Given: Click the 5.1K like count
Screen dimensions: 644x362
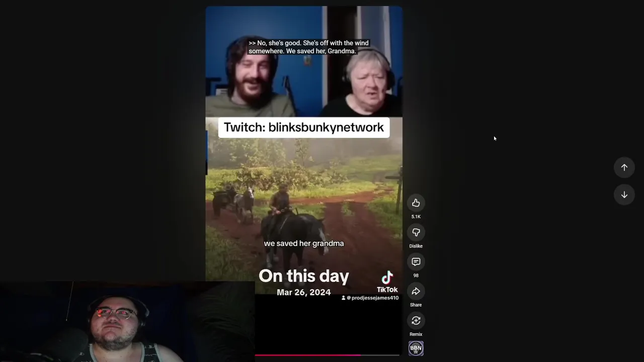Looking at the screenshot, I should 416,217.
